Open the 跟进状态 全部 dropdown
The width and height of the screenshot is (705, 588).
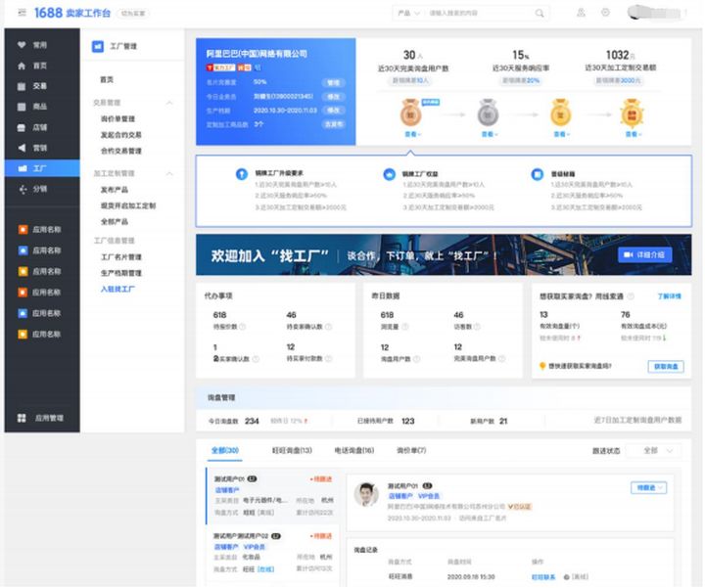coord(654,450)
